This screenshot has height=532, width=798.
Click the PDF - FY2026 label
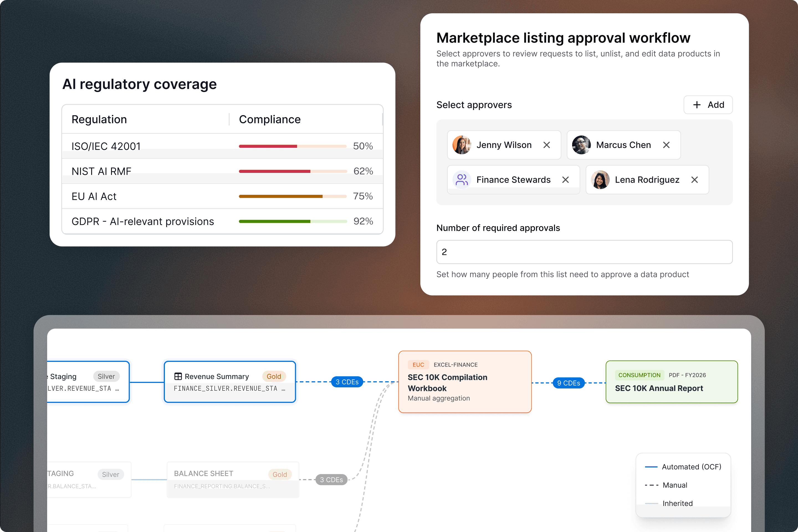coord(687,375)
